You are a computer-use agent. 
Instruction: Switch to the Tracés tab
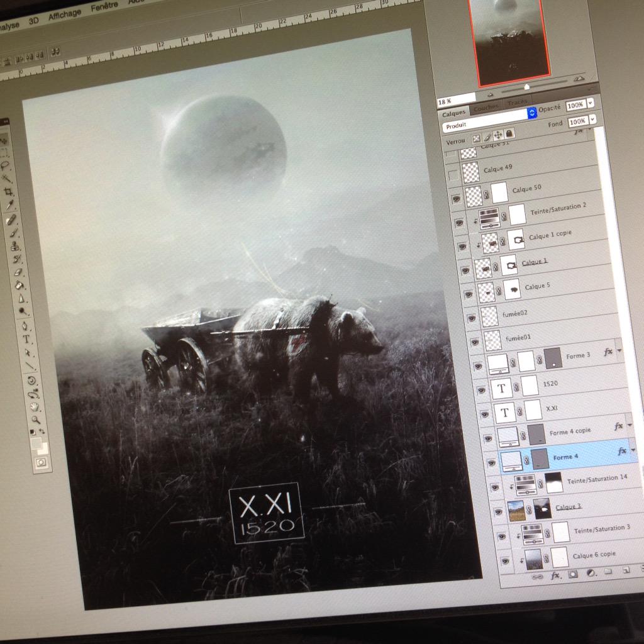tap(517, 102)
